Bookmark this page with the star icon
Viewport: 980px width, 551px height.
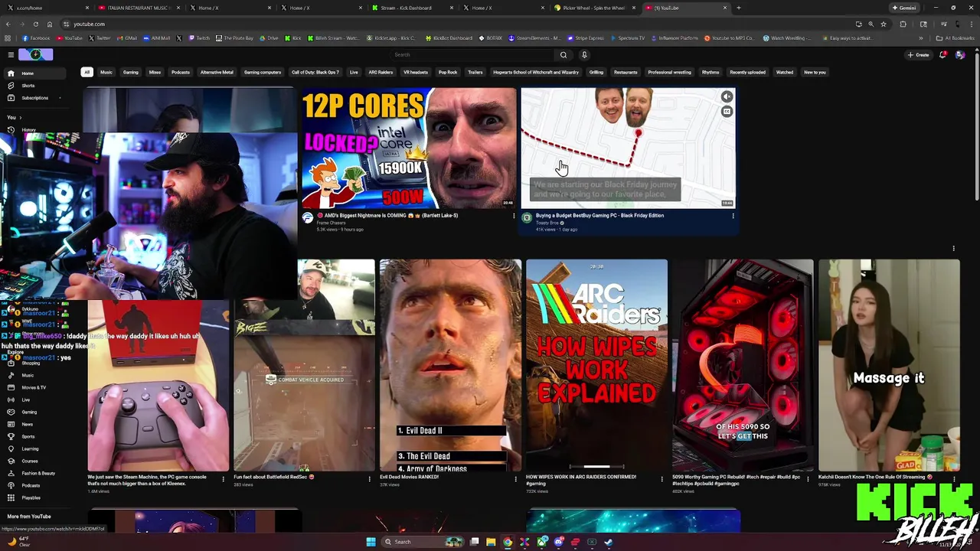pos(884,24)
